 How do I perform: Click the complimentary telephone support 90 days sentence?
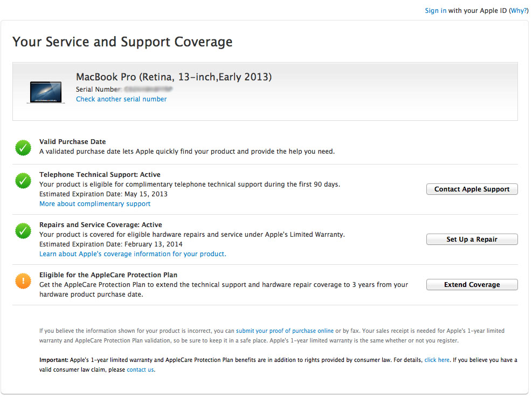(x=190, y=184)
